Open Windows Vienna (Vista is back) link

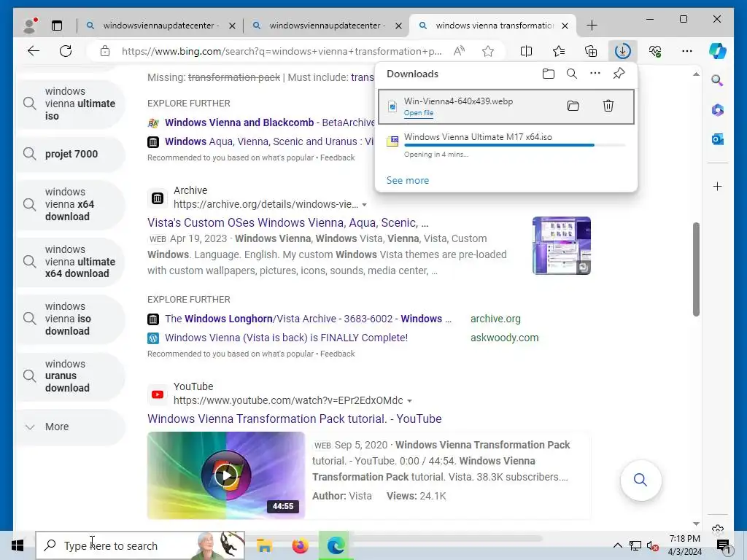tap(286, 338)
